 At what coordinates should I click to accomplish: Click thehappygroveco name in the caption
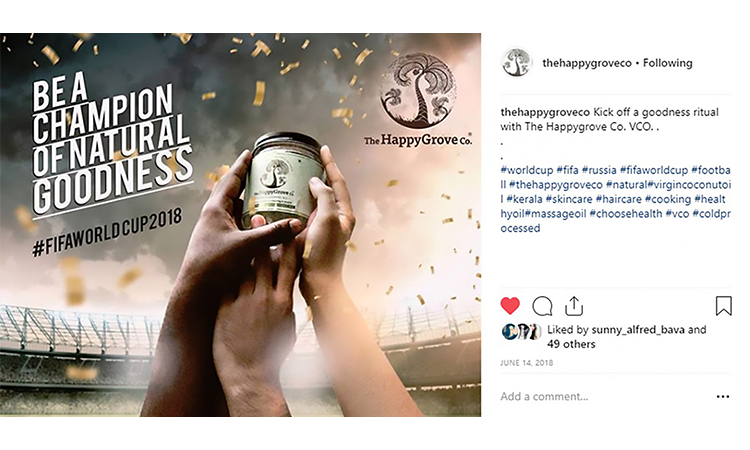pos(545,112)
